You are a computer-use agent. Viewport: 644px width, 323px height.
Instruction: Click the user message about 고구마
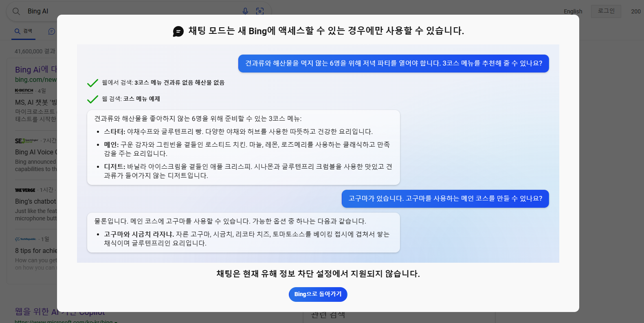pos(445,199)
